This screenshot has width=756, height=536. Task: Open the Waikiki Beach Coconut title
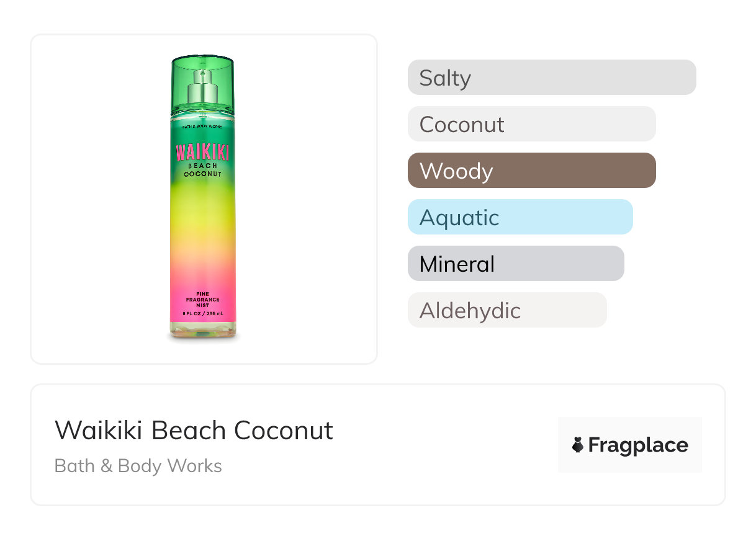coord(194,430)
